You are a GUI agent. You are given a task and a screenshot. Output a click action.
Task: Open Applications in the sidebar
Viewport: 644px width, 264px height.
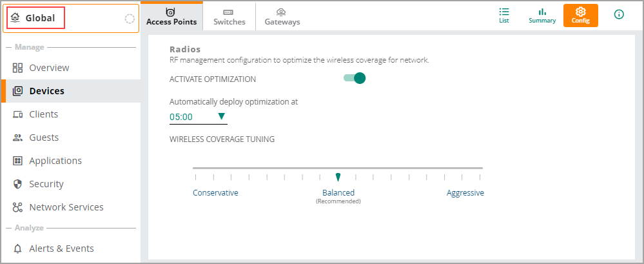(55, 161)
